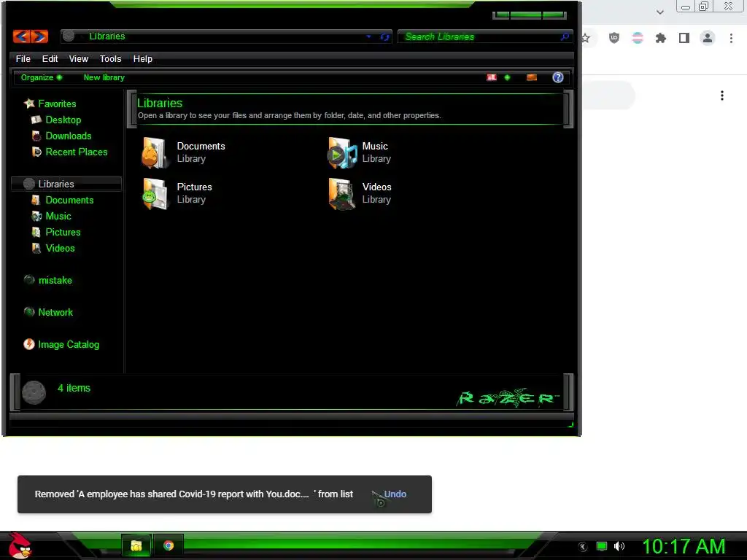
Task: Open Downloads in the navigation pane
Action: point(69,136)
